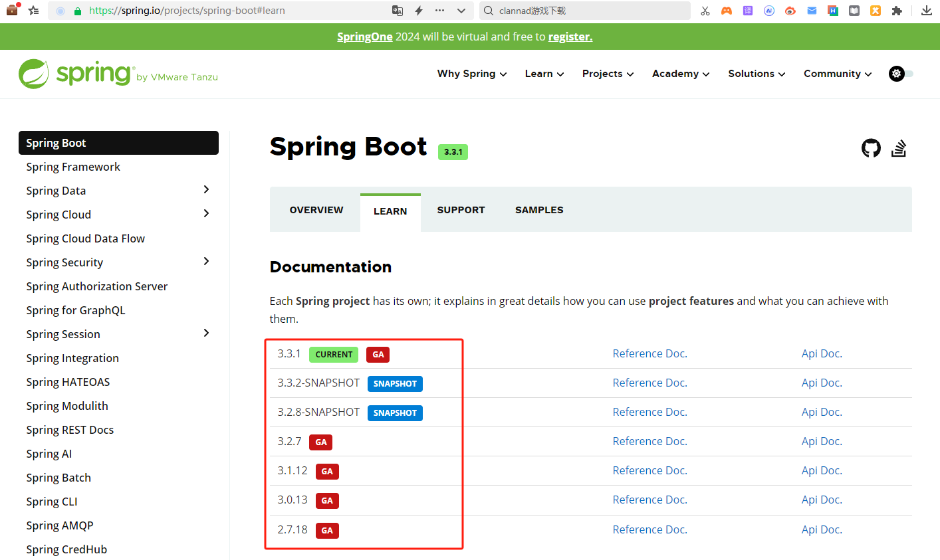Open the orange game controller extension

tap(727, 11)
